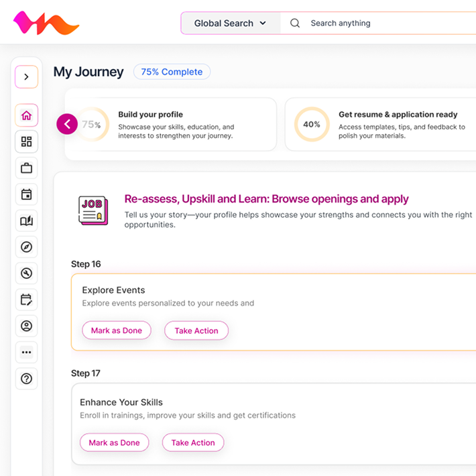Take Action on Explore Events
The image size is (476, 476).
coord(196,331)
